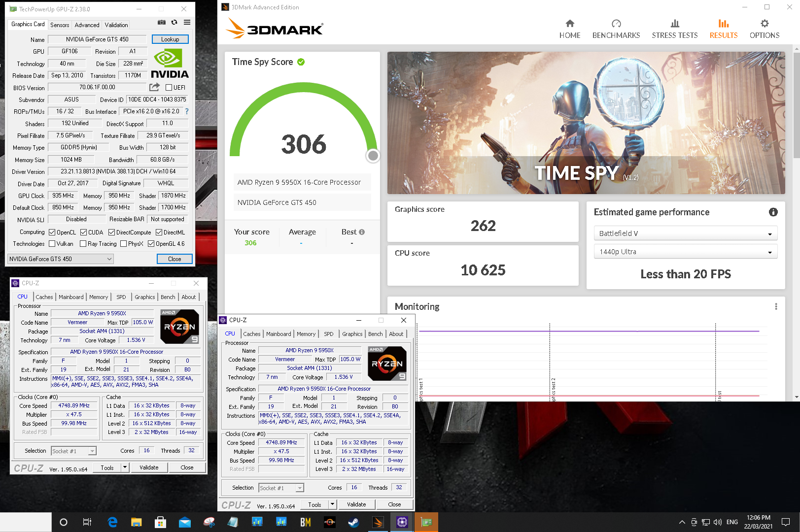Screen dimensions: 800x532
Task: Go to 3DMark BENCHMARKS section
Action: coord(616,29)
